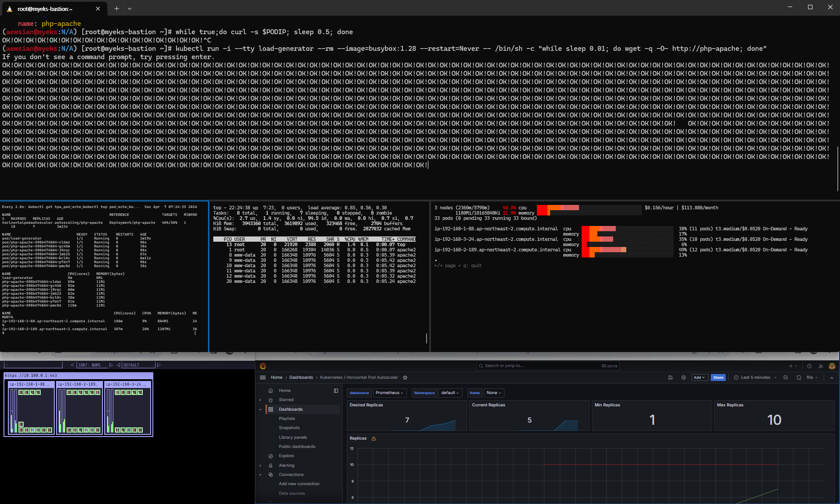Image resolution: width=840 pixels, height=504 pixels.
Task: Open the Prometheus datasource dropdown
Action: point(389,393)
